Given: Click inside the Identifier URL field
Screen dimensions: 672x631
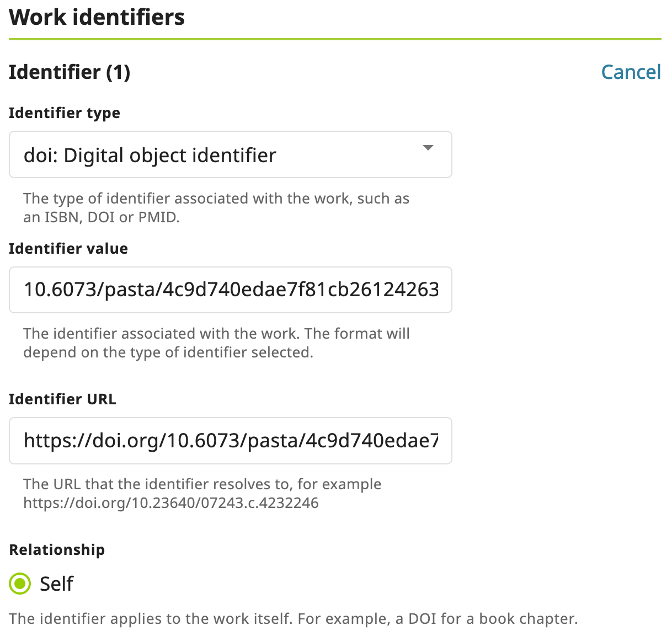Looking at the screenshot, I should click(231, 440).
